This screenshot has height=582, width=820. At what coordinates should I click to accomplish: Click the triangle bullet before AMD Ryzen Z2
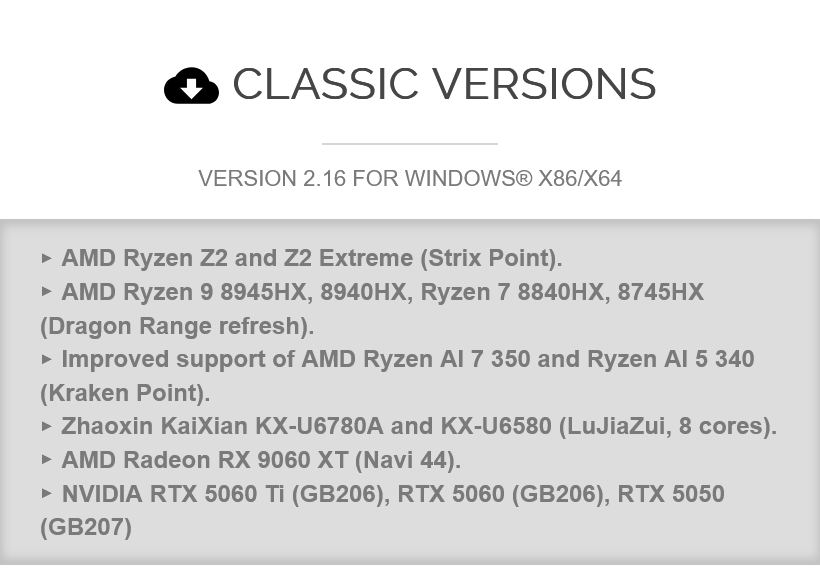coord(46,258)
